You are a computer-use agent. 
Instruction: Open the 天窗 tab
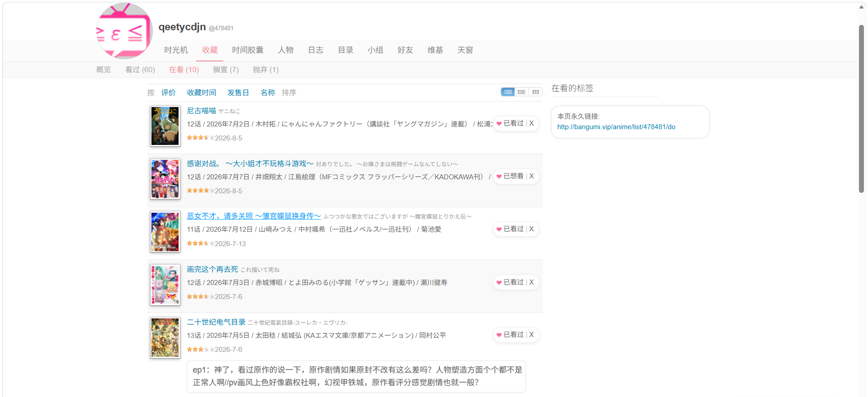(465, 50)
